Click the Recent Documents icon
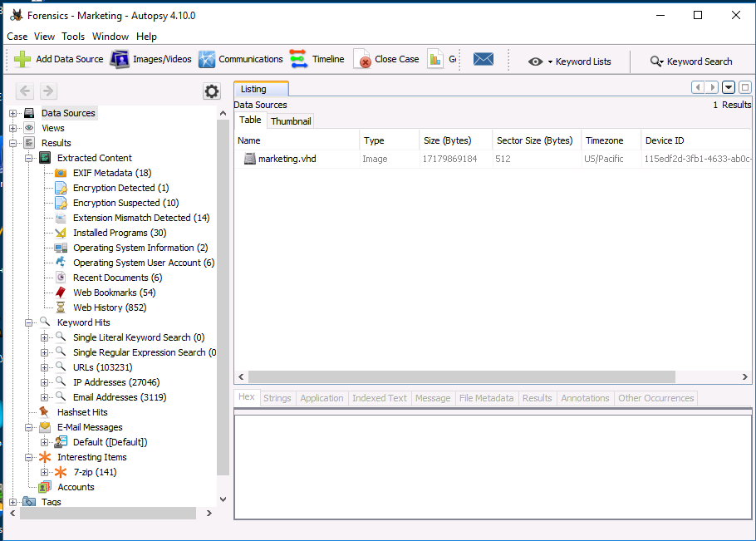The width and height of the screenshot is (756, 541). click(x=61, y=278)
